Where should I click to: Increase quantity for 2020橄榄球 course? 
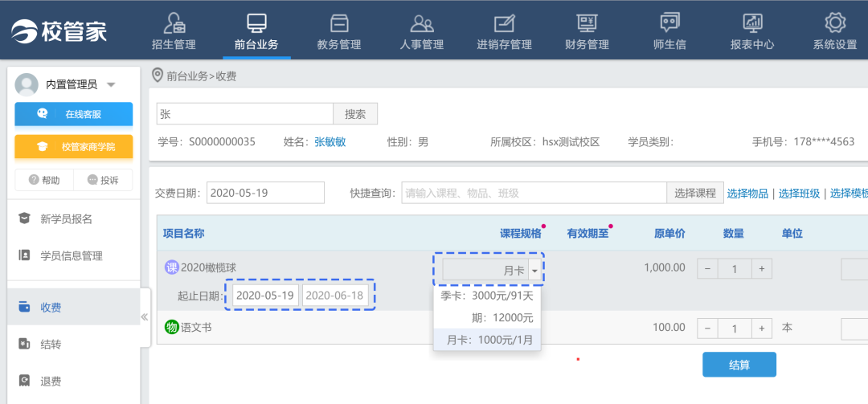point(760,268)
